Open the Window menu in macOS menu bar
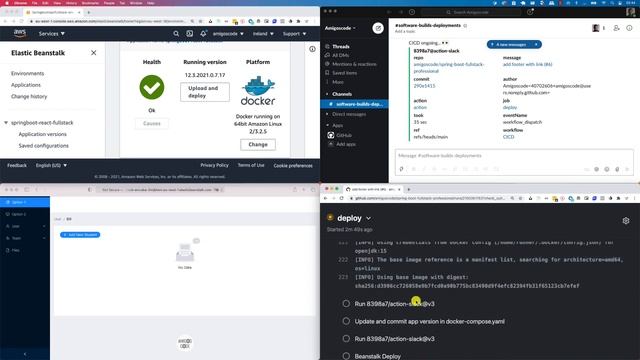This screenshot has width=640, height=360. [136, 3]
